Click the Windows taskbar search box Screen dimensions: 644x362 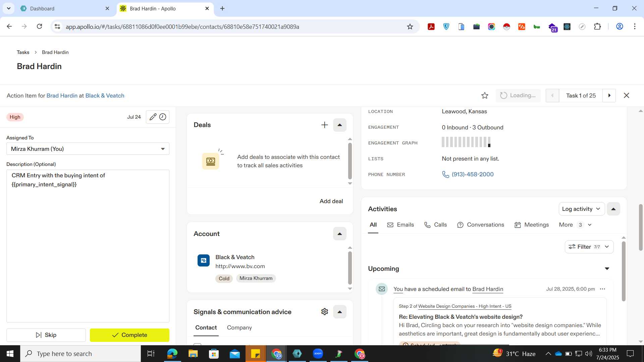point(80,354)
